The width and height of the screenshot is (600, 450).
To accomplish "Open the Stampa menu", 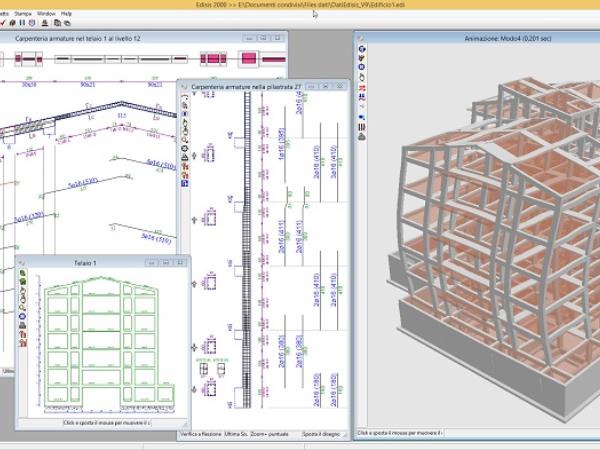I will [x=23, y=13].
